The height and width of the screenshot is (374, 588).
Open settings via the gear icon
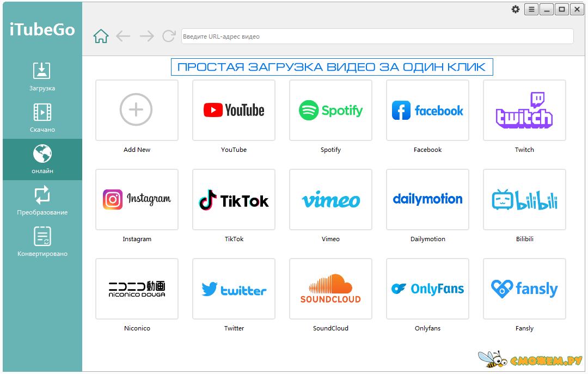click(516, 9)
